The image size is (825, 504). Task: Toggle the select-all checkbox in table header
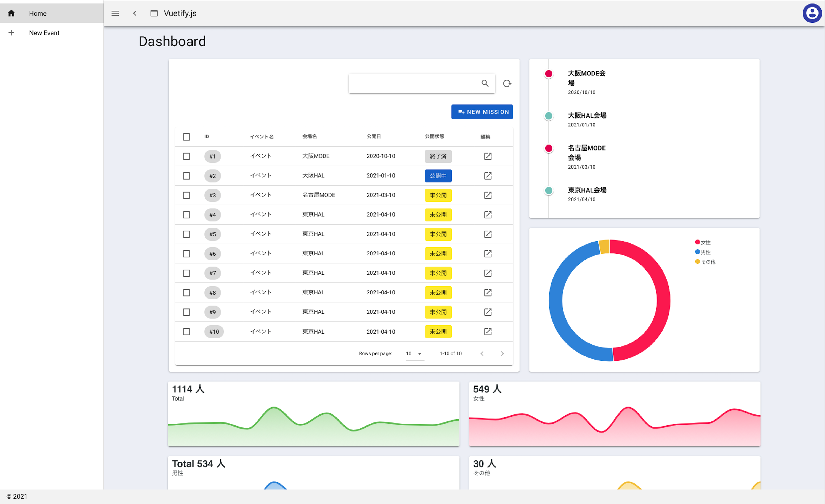[x=186, y=137]
